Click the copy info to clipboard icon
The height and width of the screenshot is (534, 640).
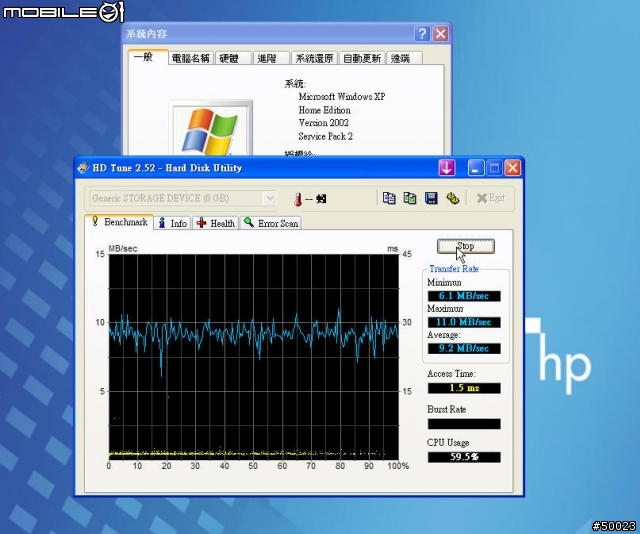click(x=389, y=198)
